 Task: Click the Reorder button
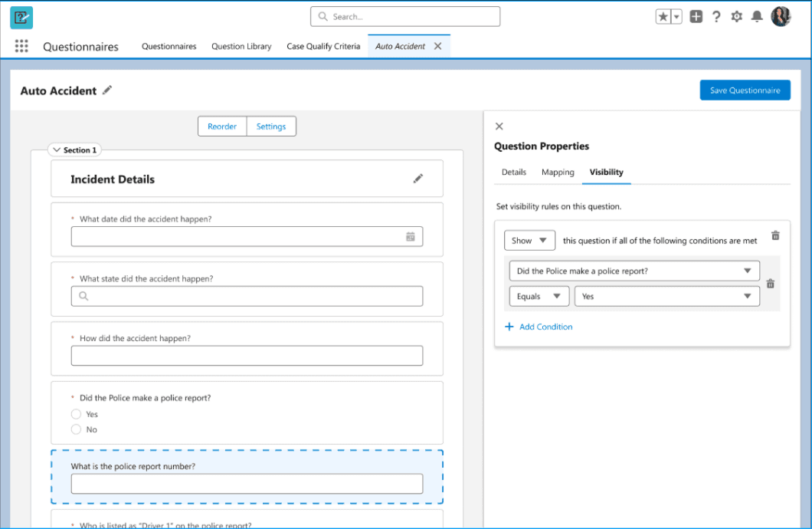pyautogui.click(x=222, y=127)
